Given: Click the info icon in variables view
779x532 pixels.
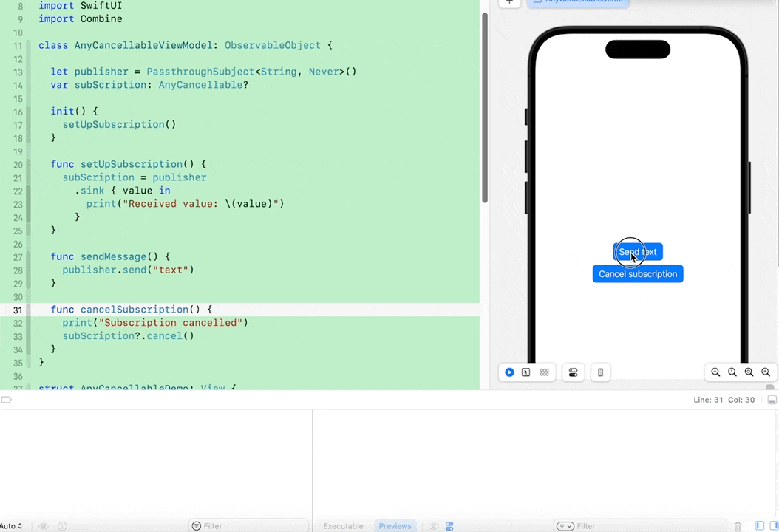Looking at the screenshot, I should (62, 526).
